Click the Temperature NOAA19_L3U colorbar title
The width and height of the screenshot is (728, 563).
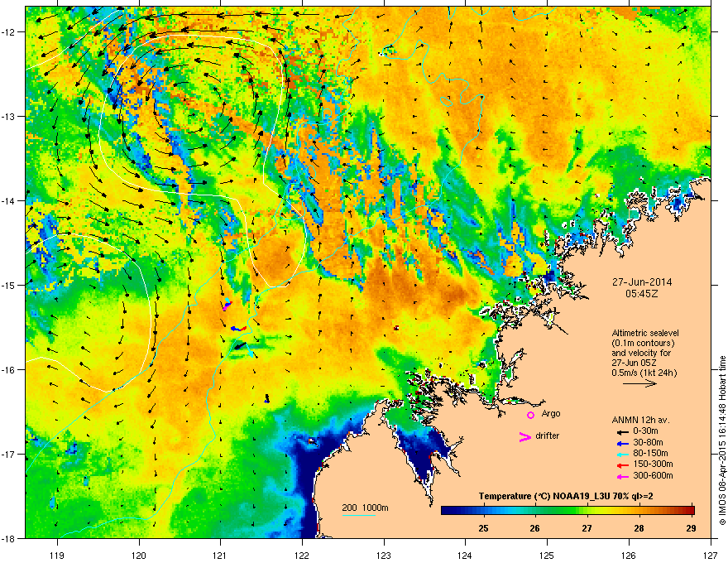[x=566, y=497]
